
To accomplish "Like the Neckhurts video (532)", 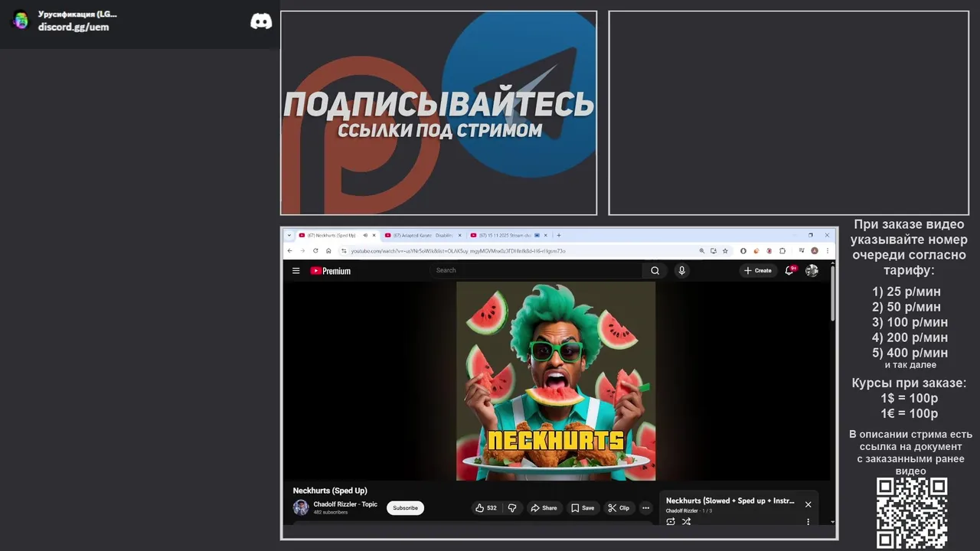I will pyautogui.click(x=486, y=508).
